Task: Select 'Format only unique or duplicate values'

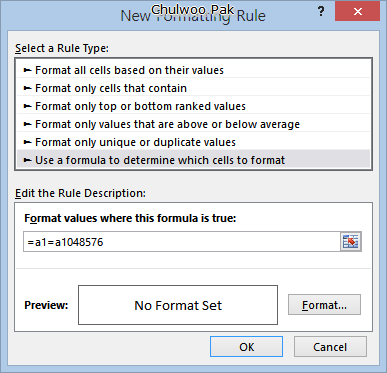Action: coord(193,142)
